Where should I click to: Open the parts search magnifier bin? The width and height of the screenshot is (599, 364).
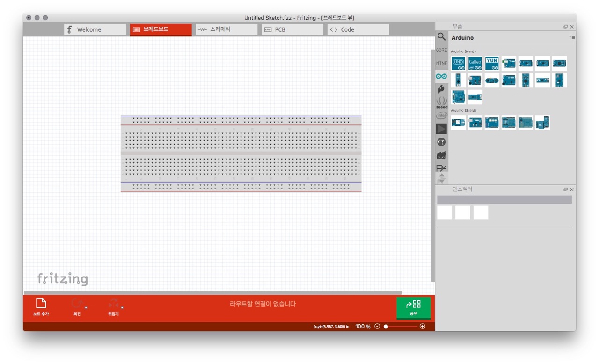coord(441,36)
